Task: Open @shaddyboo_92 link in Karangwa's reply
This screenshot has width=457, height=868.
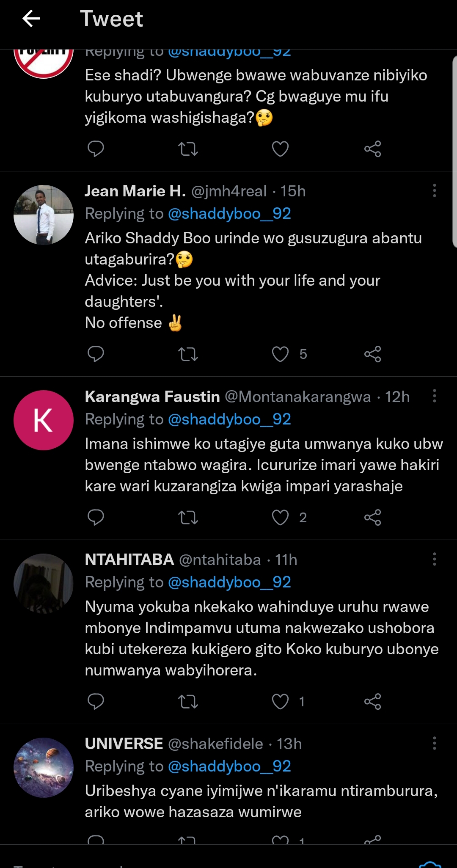Action: pyautogui.click(x=229, y=419)
